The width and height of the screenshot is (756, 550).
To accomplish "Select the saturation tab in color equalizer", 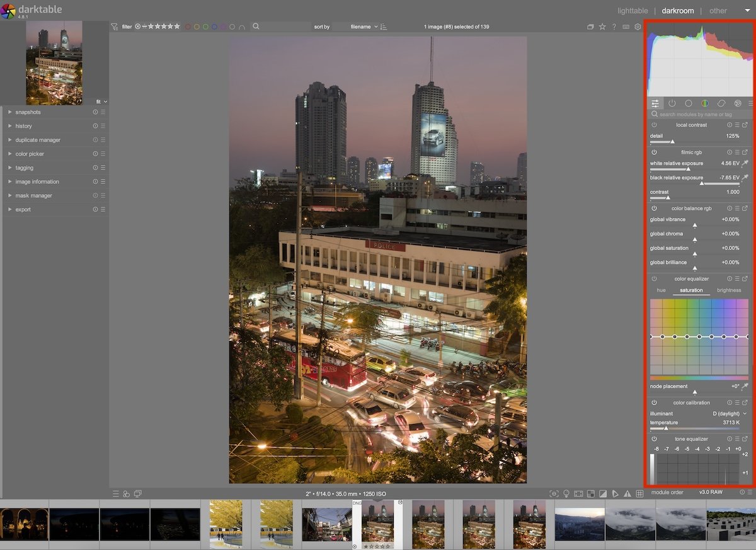I will click(x=691, y=290).
